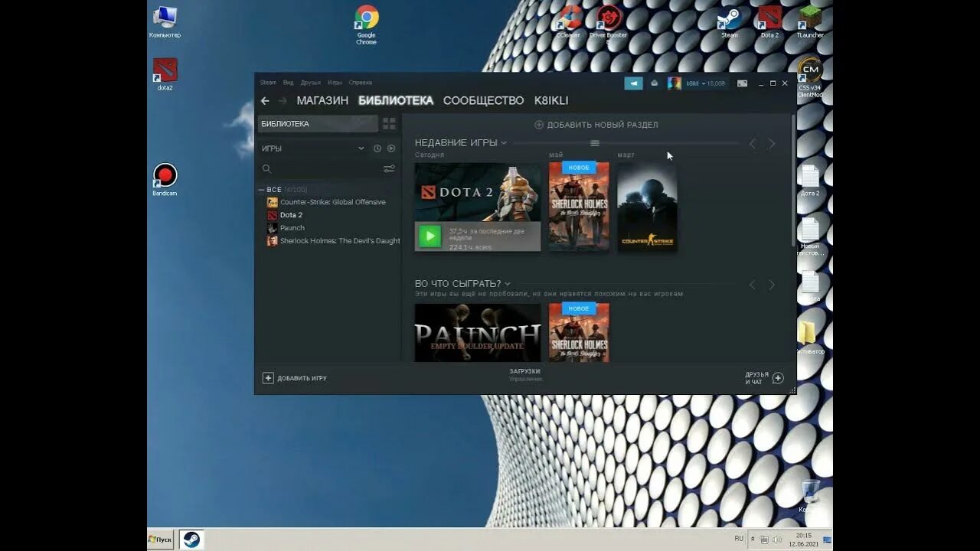Image resolution: width=980 pixels, height=551 pixels.
Task: Open the K8IKLI profile tab
Action: click(x=551, y=101)
